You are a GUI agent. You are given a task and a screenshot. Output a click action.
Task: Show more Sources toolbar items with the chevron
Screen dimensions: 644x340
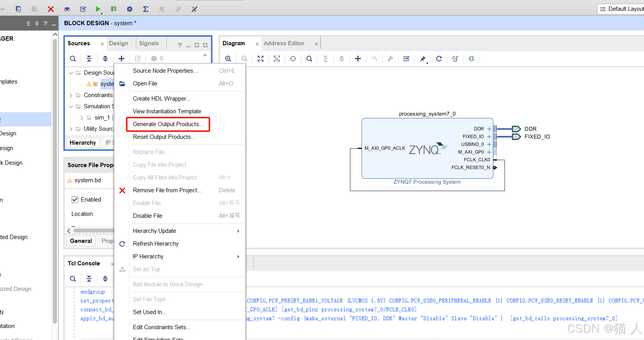[205, 55]
